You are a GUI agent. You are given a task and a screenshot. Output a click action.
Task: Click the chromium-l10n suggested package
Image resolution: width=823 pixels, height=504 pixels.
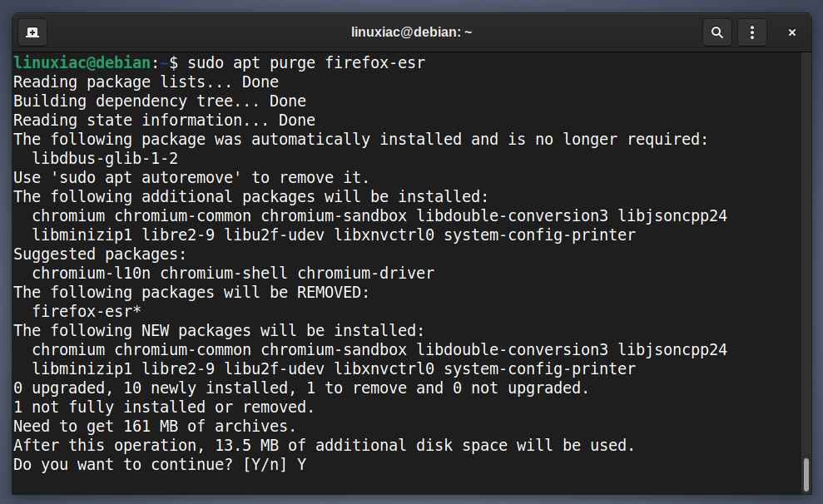point(92,274)
